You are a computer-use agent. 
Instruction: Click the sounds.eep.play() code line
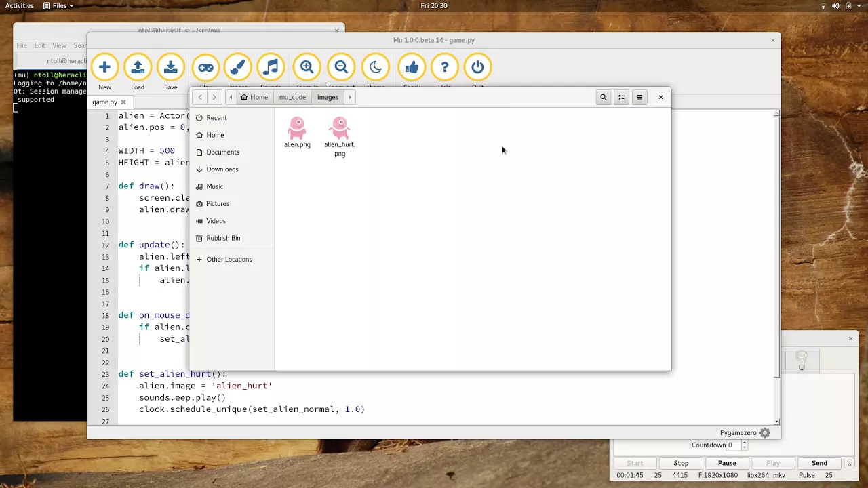point(182,397)
